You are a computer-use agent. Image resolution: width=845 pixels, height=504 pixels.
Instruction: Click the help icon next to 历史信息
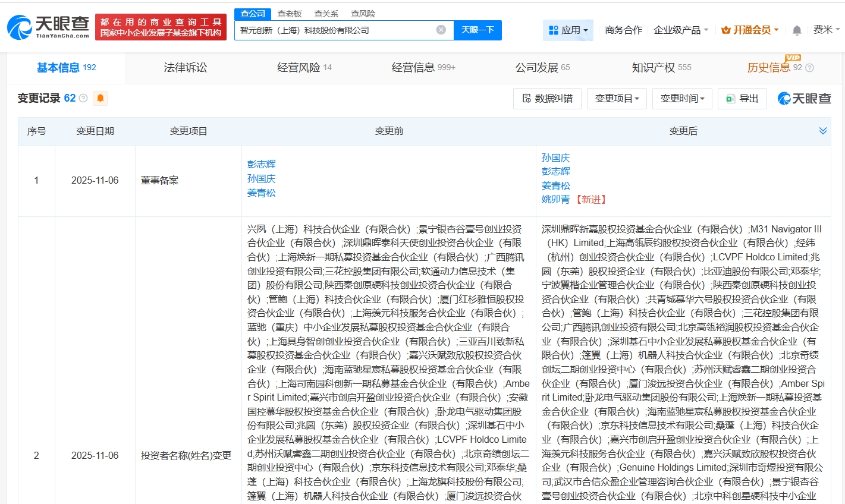809,68
